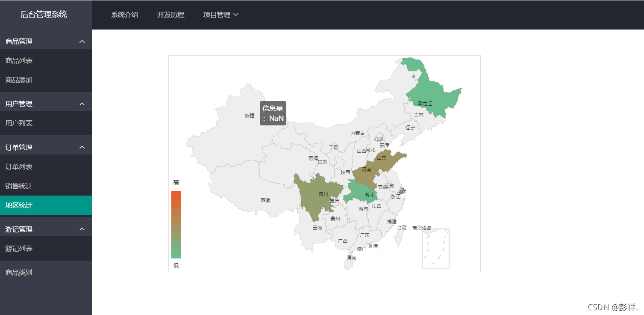The width and height of the screenshot is (644, 315).
Task: Open 用户列表 in the sidebar
Action: click(x=46, y=123)
